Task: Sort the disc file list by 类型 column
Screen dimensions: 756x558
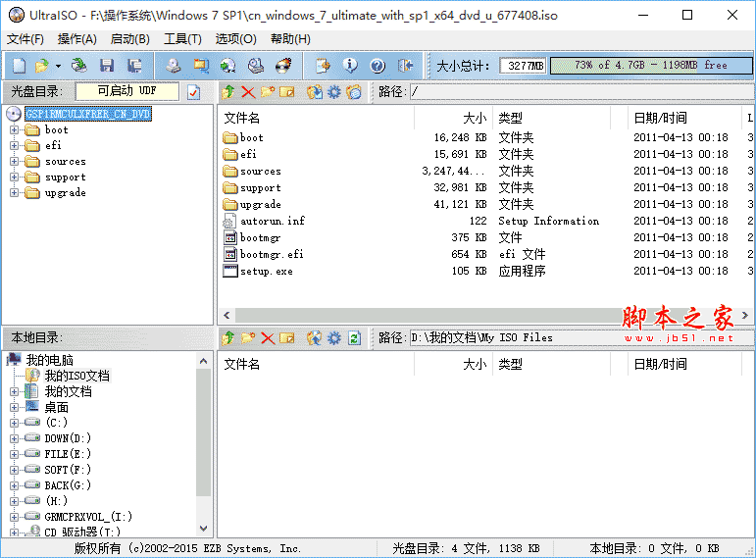Action: (552, 118)
